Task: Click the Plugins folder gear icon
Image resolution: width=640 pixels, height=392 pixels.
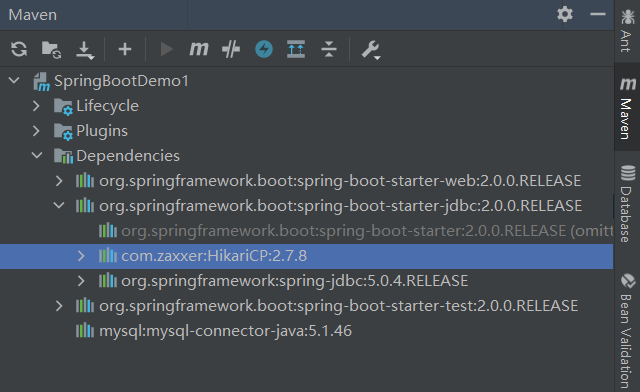Action: [x=63, y=131]
